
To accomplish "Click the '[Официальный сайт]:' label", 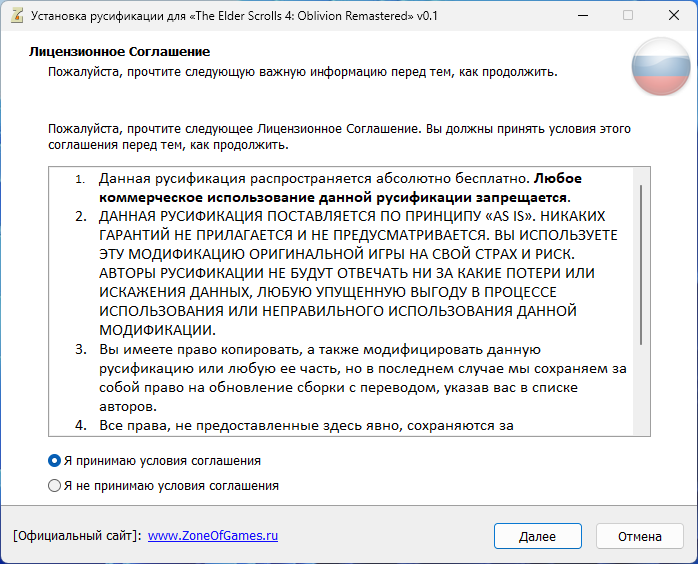I will click(77, 536).
